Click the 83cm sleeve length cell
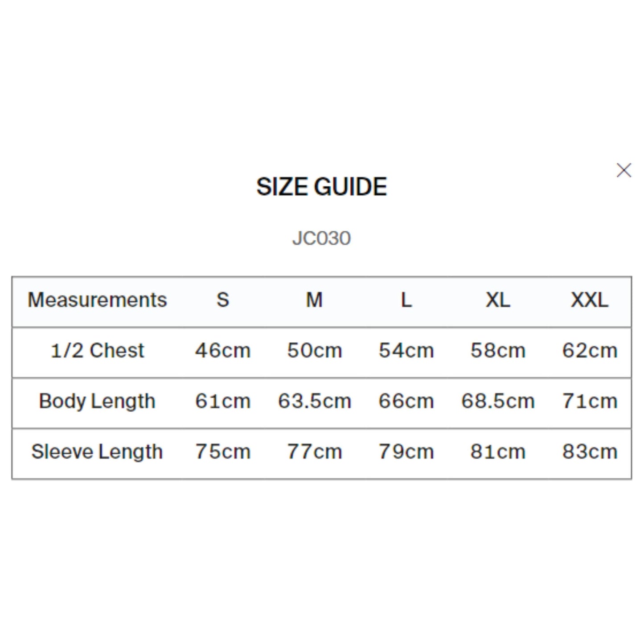Image resolution: width=644 pixels, height=644 pixels. click(589, 452)
